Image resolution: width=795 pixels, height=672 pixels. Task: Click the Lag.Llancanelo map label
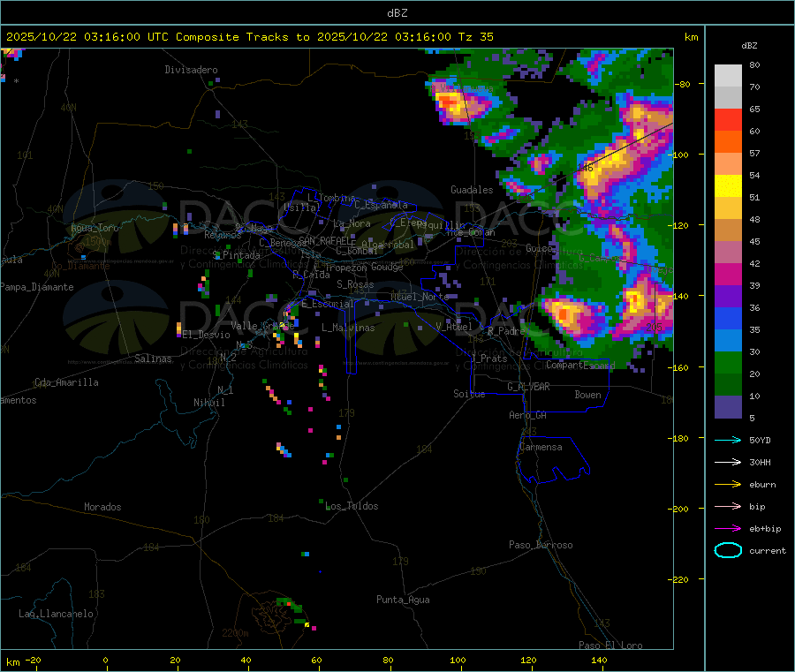56,614
